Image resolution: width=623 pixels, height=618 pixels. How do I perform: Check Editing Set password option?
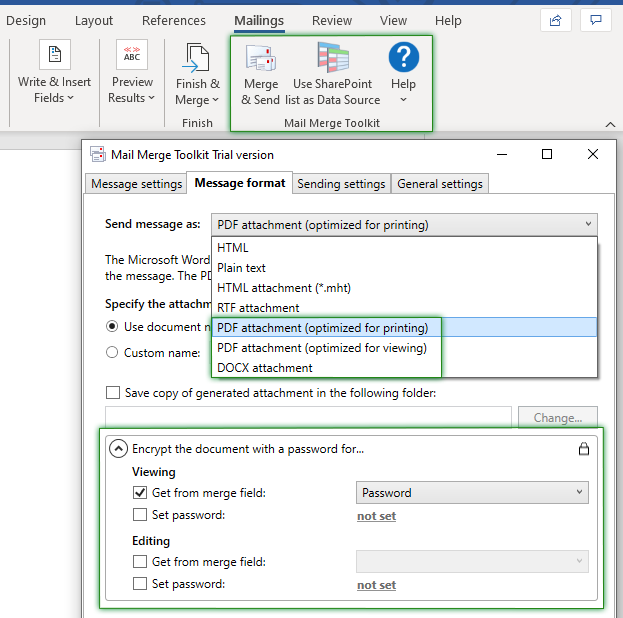[x=139, y=583]
